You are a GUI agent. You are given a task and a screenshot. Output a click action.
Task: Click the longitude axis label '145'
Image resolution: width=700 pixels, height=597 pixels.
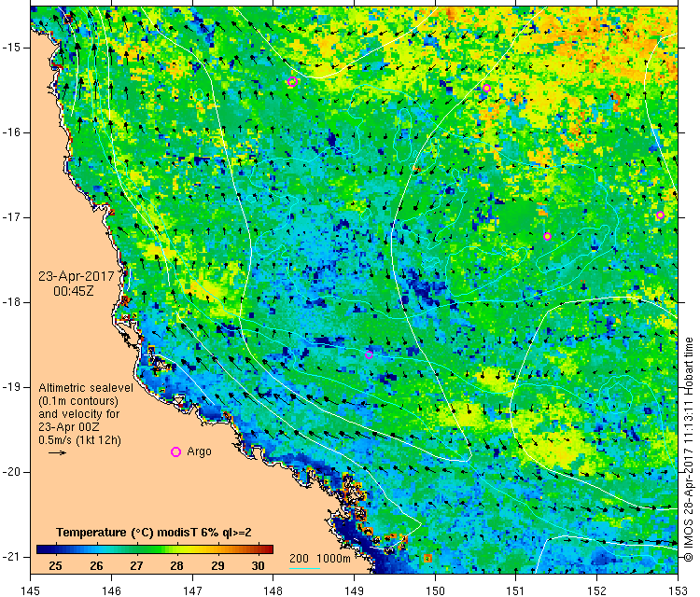tap(31, 590)
